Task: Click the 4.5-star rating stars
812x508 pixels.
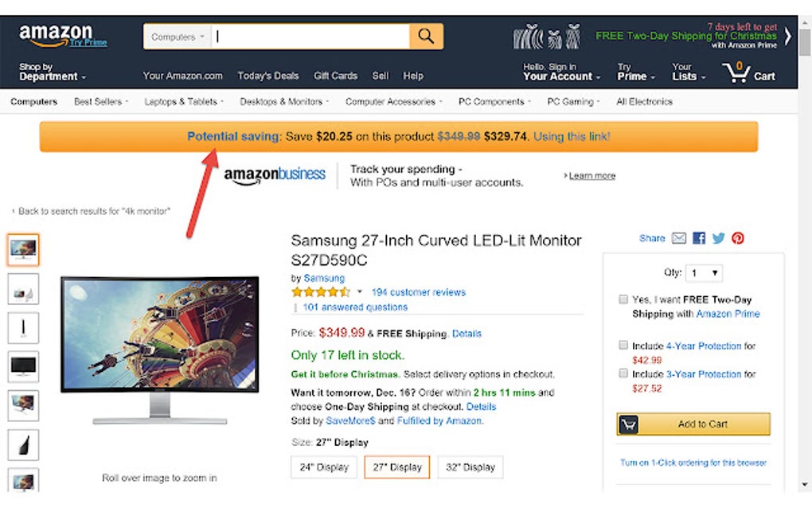Action: coord(320,291)
